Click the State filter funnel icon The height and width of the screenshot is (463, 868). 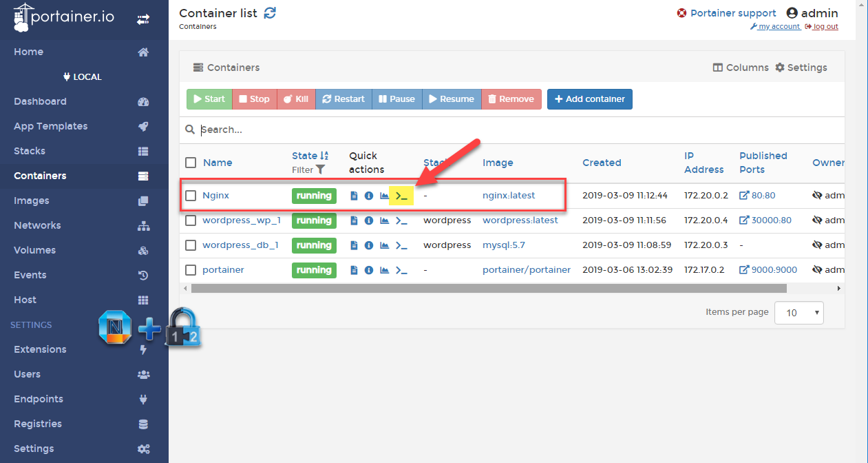320,169
